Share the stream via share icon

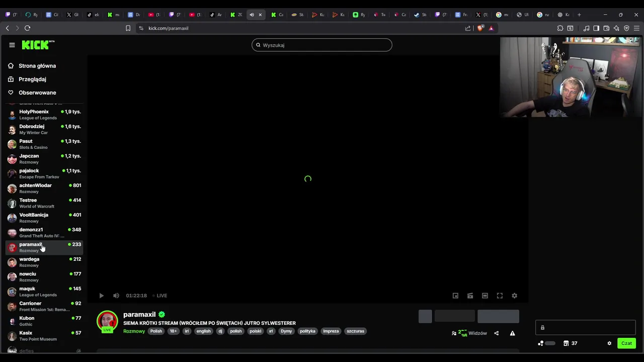tap(496, 333)
